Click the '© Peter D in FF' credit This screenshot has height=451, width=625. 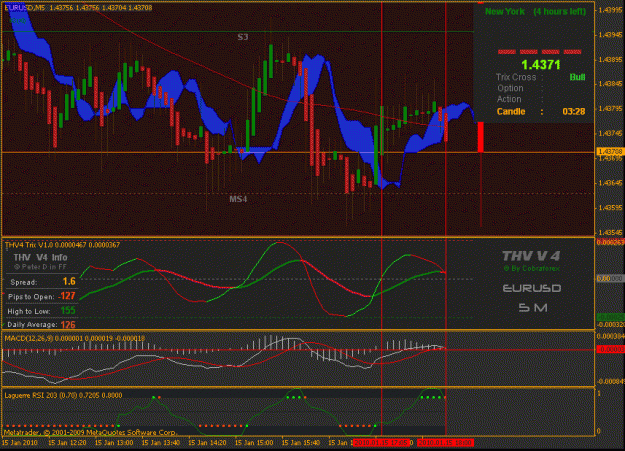(40, 267)
